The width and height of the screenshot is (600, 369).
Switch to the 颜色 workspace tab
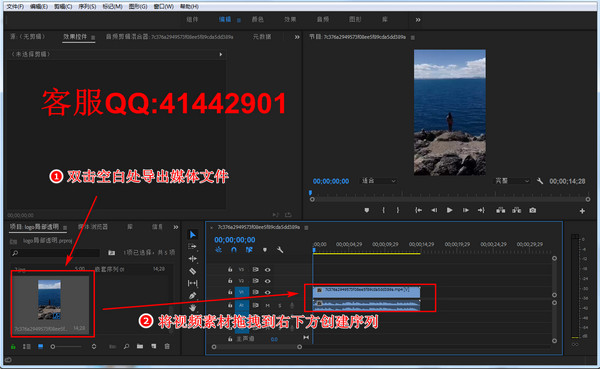coord(258,20)
